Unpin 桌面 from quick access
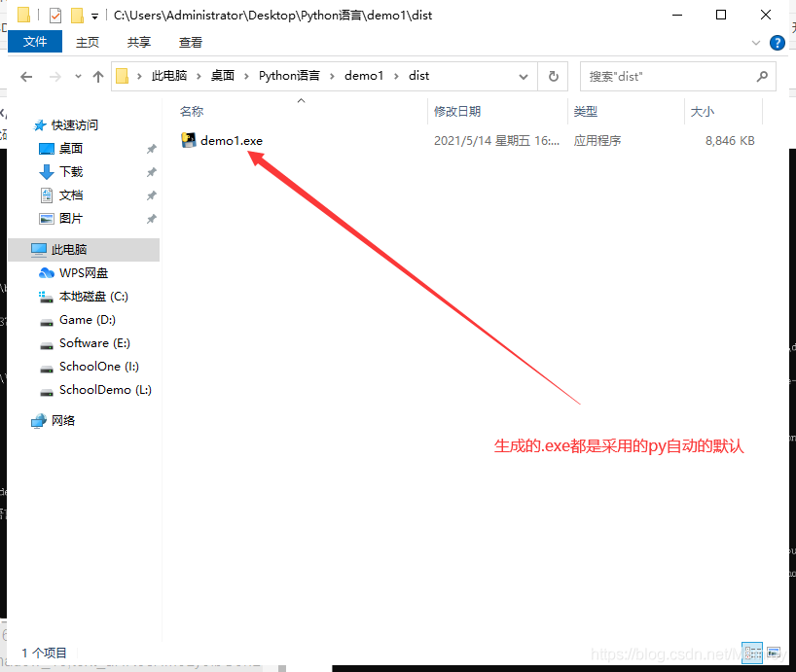Screen dimensions: 796x672 coord(153,148)
